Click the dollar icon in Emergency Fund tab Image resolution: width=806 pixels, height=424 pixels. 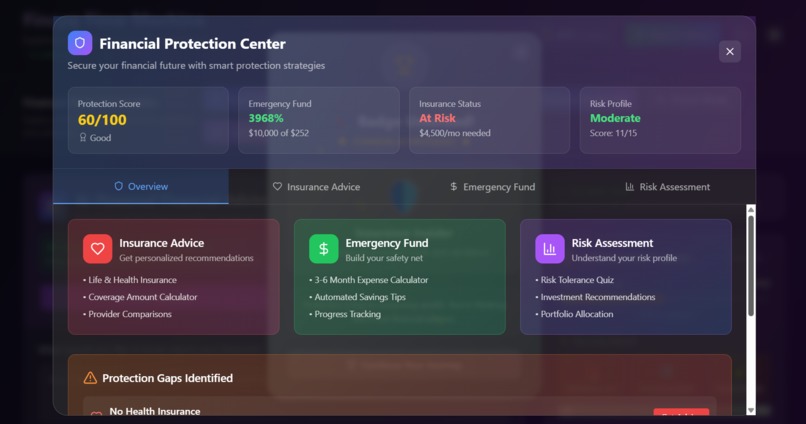pyautogui.click(x=453, y=187)
